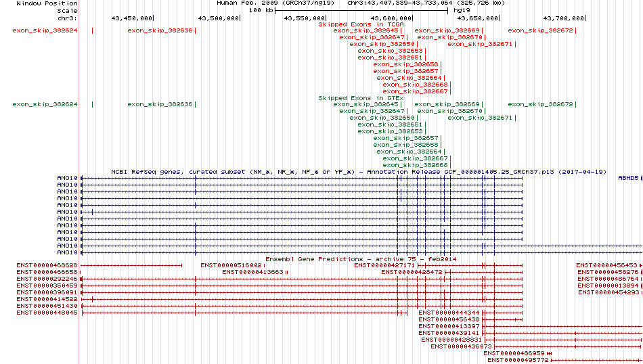Image resolution: width=643 pixels, height=364 pixels.
Task: Open the Ensembl Gene Predictions track title
Action: click(361, 259)
